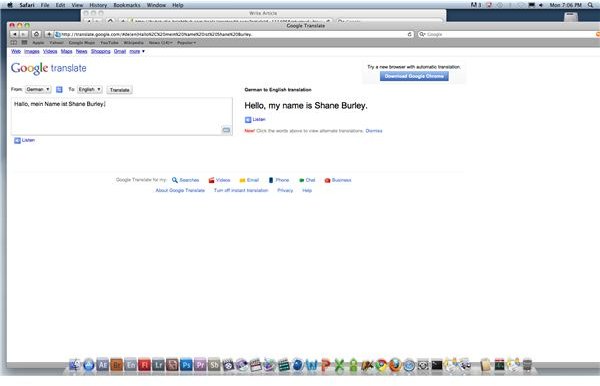The width and height of the screenshot is (600, 386).
Task: Open After Effects from the dock
Action: (x=103, y=365)
